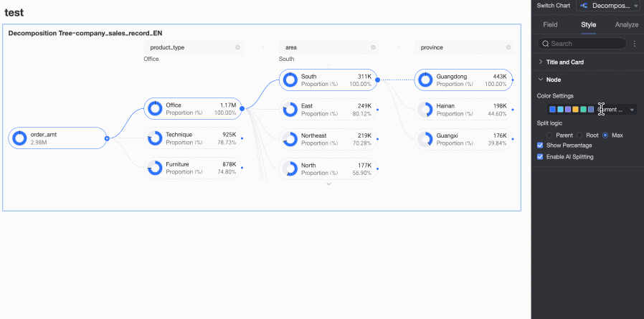Viewport: 644px width, 319px height.
Task: Click the 2.98M value on order_amt
Action: click(39, 143)
